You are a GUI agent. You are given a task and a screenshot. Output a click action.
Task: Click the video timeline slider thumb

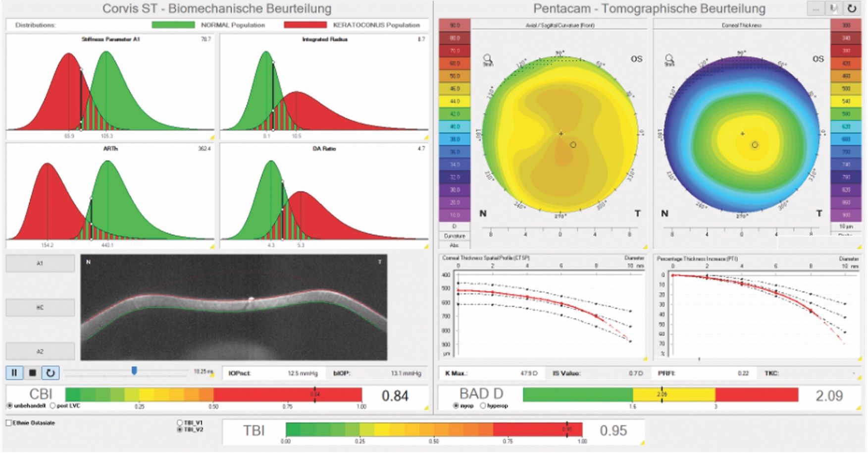(134, 371)
